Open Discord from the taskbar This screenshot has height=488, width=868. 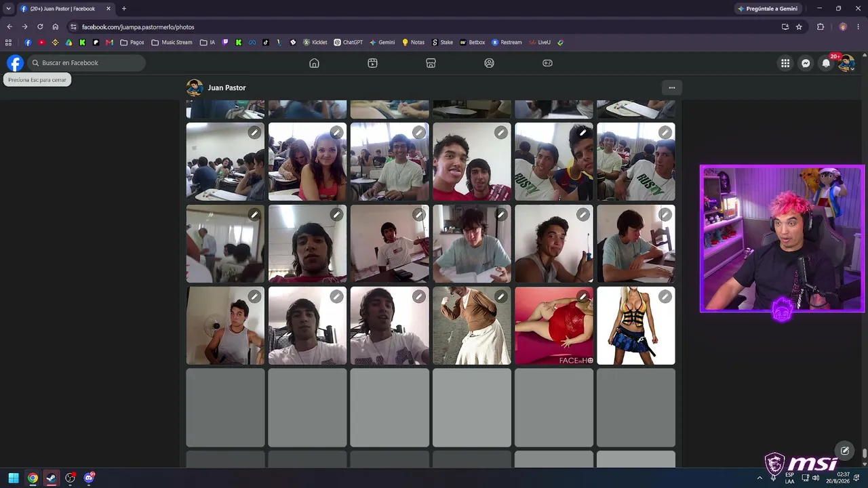[89, 478]
